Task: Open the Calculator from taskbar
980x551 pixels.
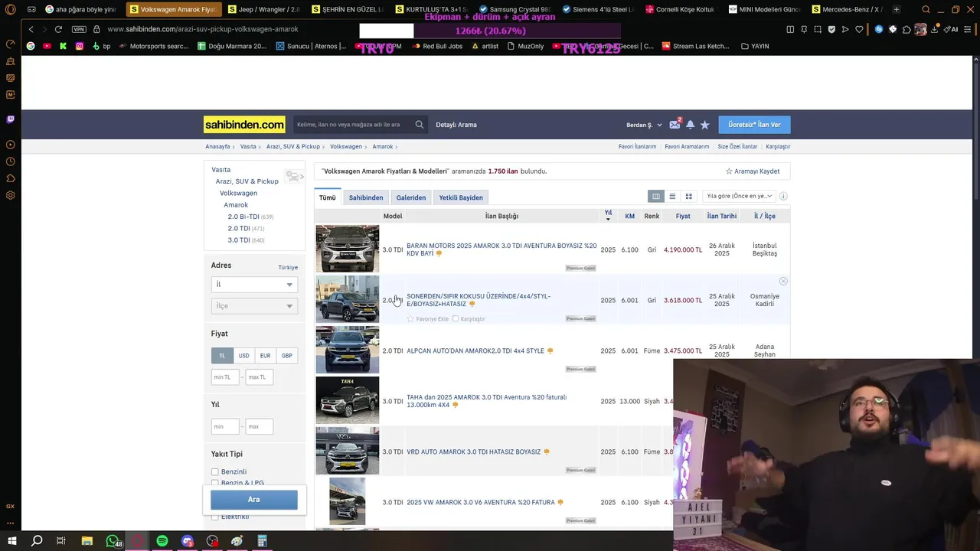Action: [262, 541]
